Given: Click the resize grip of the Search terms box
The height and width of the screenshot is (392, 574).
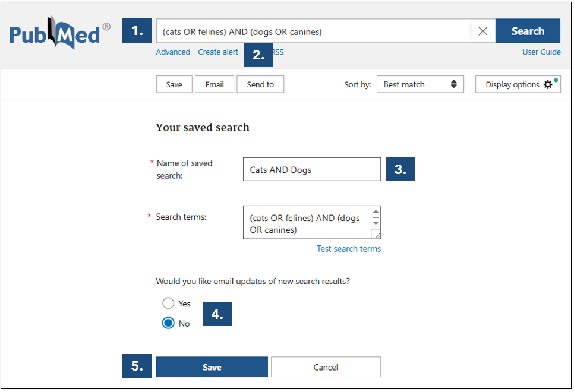Looking at the screenshot, I should [376, 235].
